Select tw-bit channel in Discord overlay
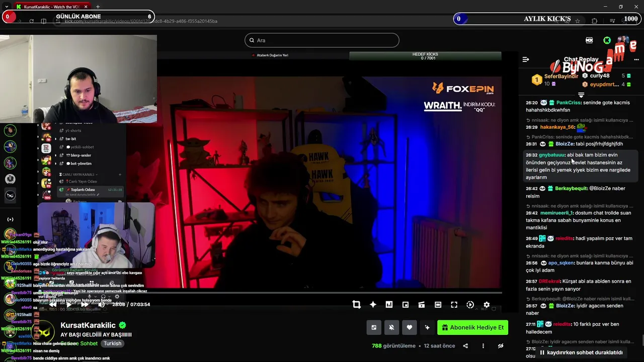 71,139
